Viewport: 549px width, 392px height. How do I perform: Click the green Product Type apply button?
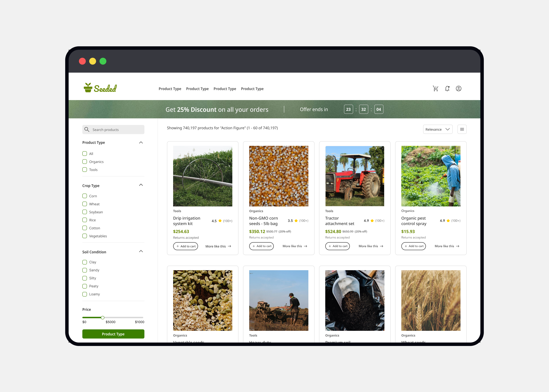click(113, 334)
